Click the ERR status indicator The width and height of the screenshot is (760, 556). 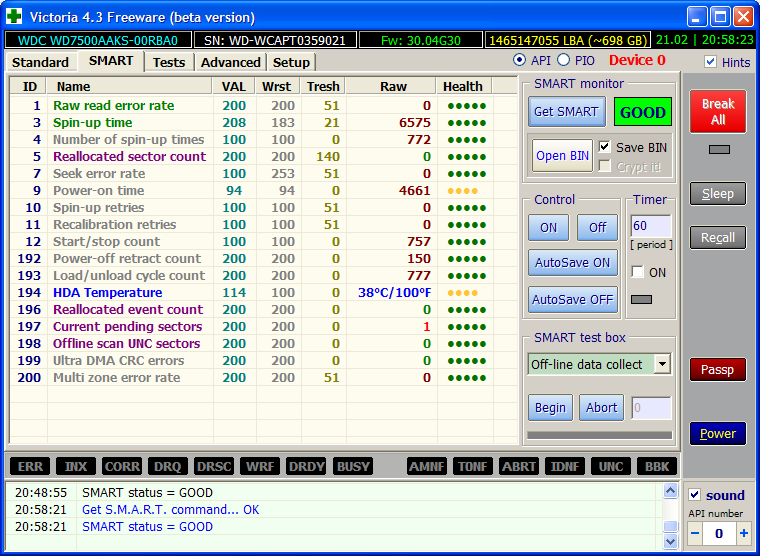(x=30, y=466)
